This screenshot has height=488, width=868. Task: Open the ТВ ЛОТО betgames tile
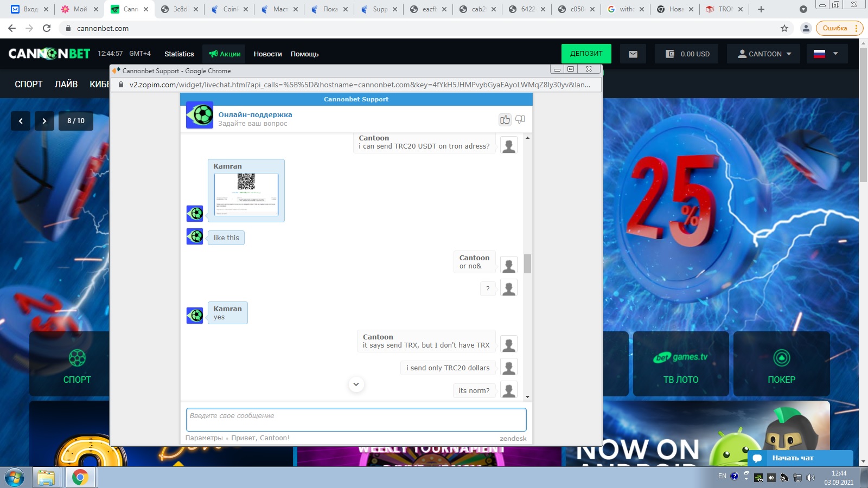[x=681, y=364]
